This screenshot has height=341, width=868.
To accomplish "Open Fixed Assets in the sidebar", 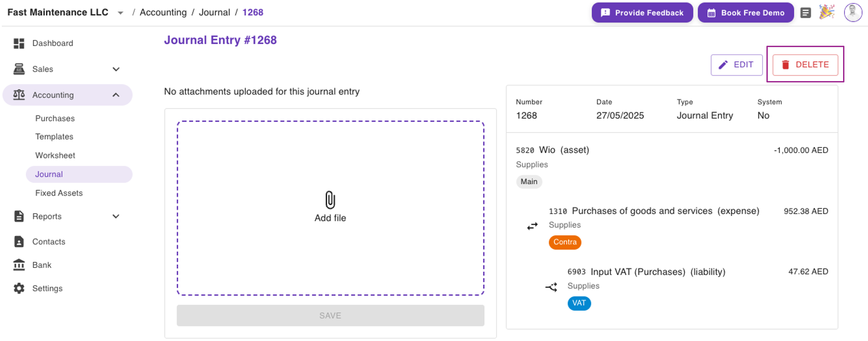I will [59, 193].
